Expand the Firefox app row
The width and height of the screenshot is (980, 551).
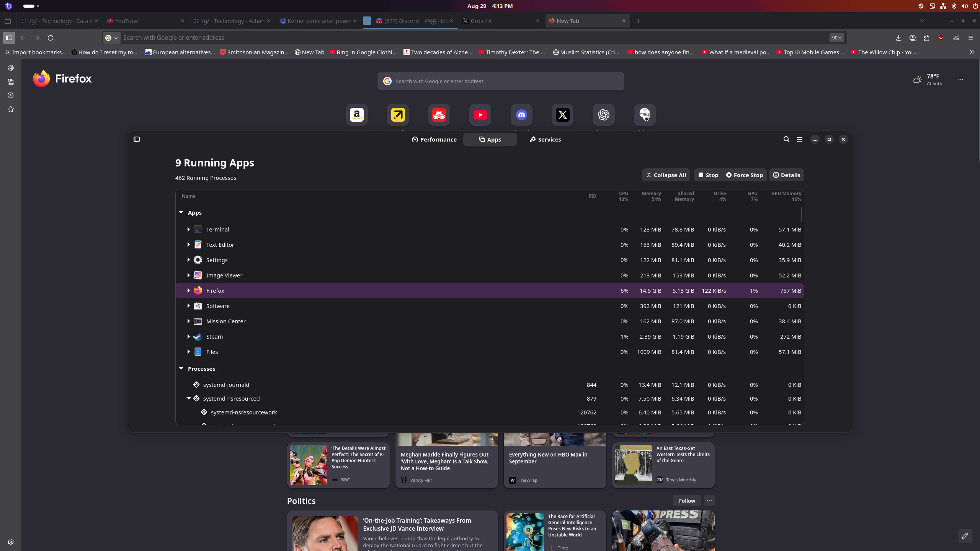point(188,291)
